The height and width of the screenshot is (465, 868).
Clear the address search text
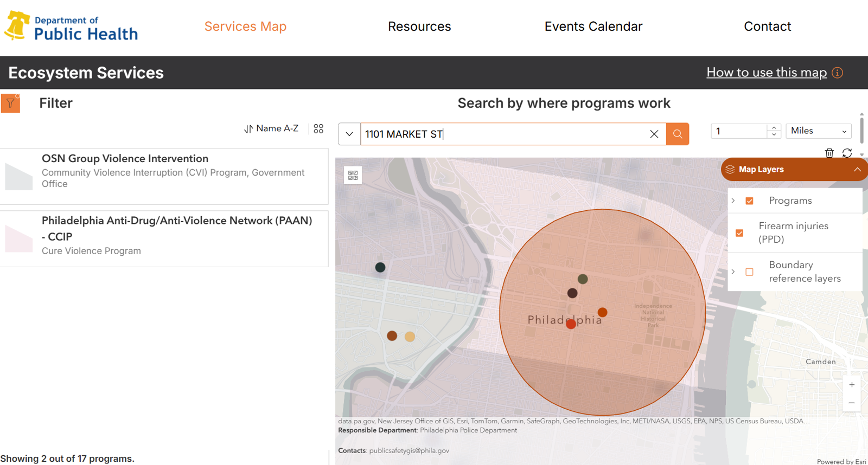pos(654,134)
